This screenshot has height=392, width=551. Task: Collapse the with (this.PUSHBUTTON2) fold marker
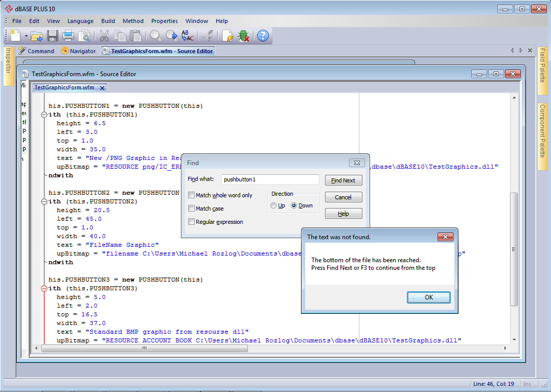[44, 201]
